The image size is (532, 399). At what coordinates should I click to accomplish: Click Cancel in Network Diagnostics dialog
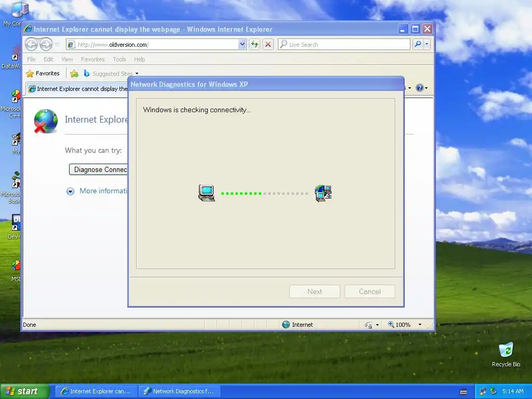tap(370, 291)
